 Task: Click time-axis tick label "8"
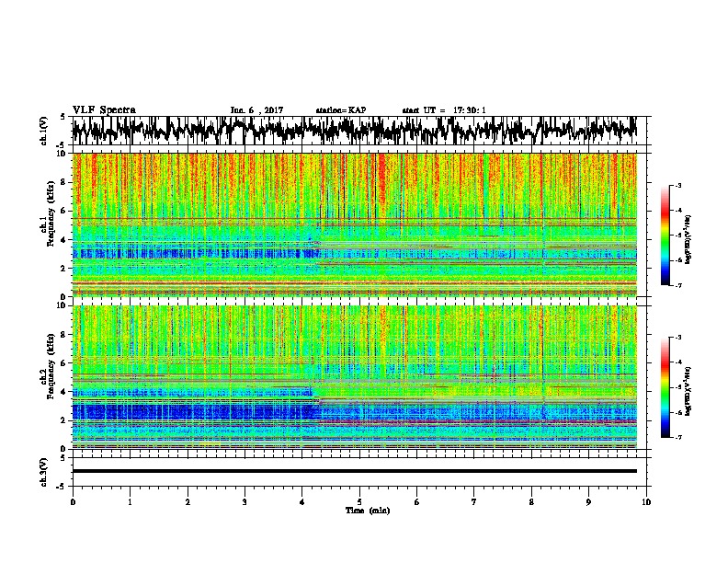tap(531, 502)
